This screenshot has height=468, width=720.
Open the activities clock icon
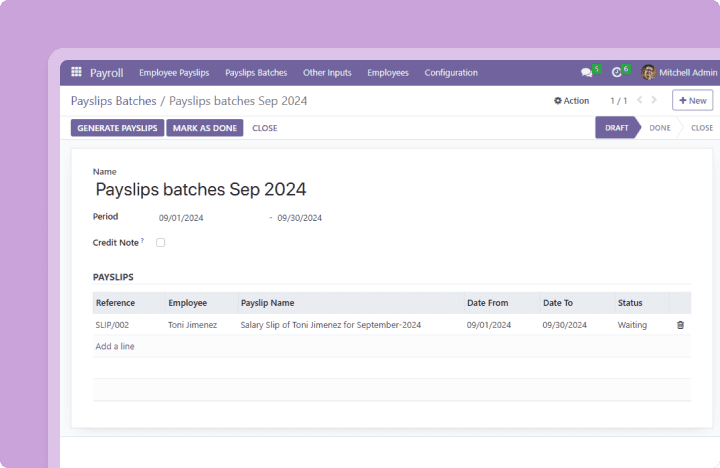click(617, 73)
